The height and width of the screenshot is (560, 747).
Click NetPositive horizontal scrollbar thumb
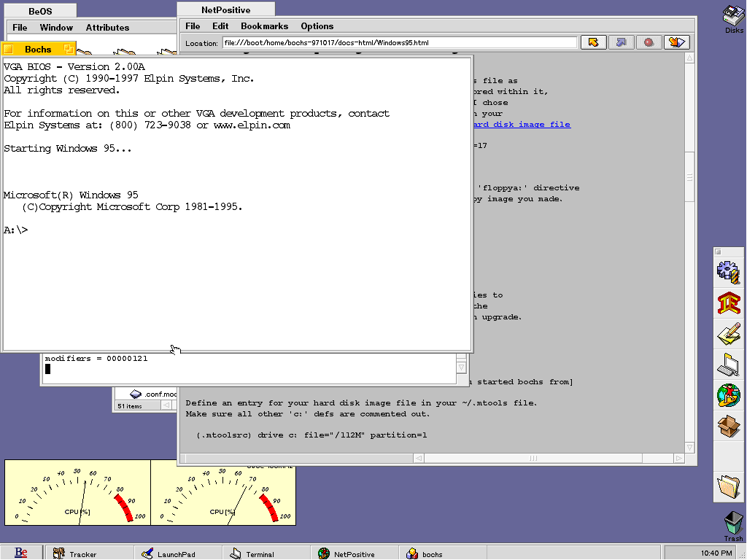pyautogui.click(x=533, y=458)
